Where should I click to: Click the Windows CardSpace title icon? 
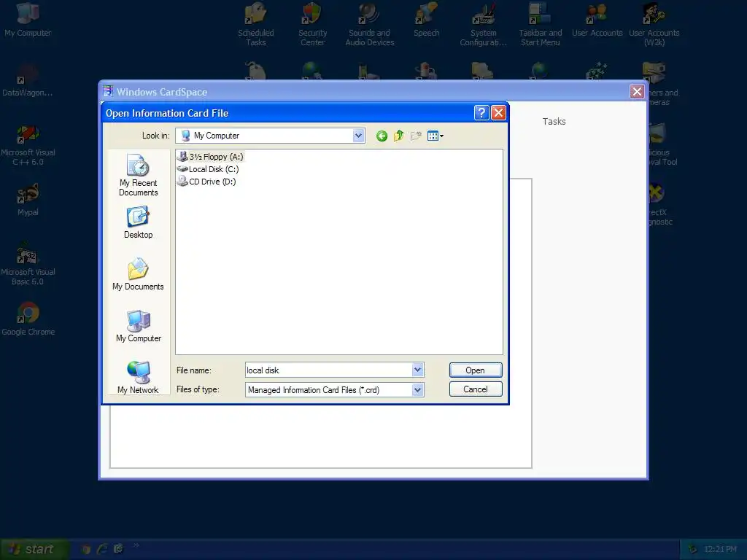(x=108, y=91)
